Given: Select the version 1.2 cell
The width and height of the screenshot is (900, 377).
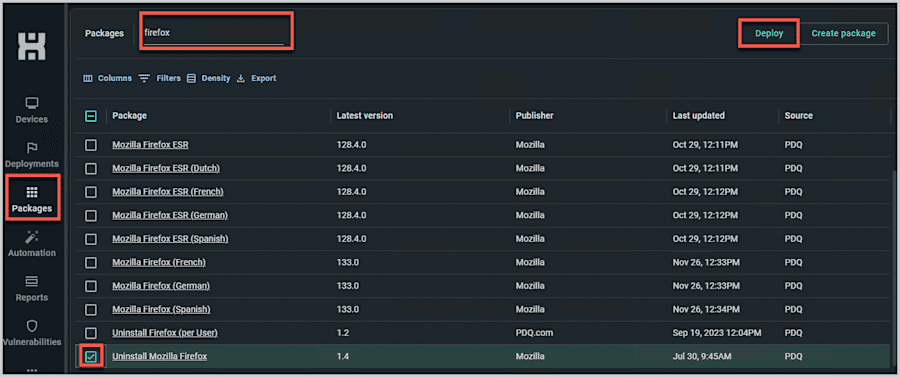Looking at the screenshot, I should [x=343, y=333].
